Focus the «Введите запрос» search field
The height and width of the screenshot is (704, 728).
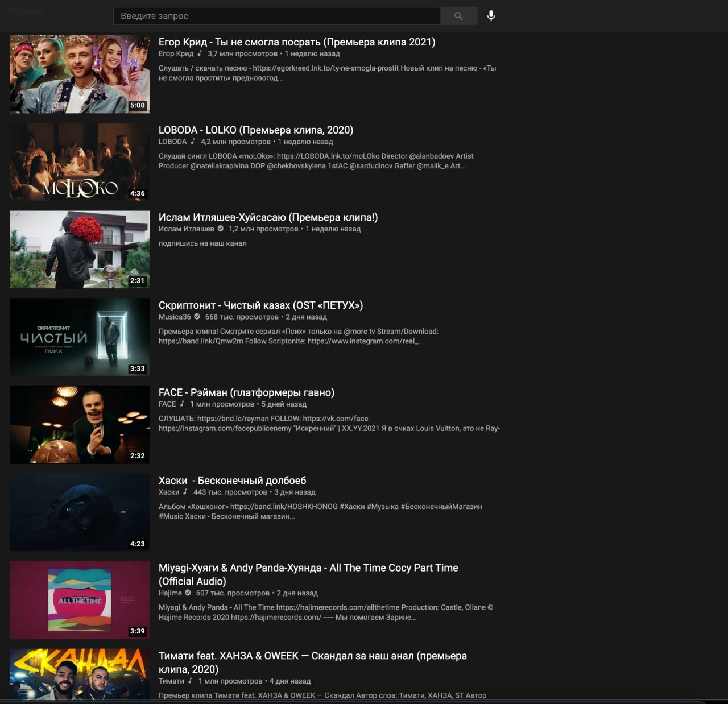[x=277, y=16]
